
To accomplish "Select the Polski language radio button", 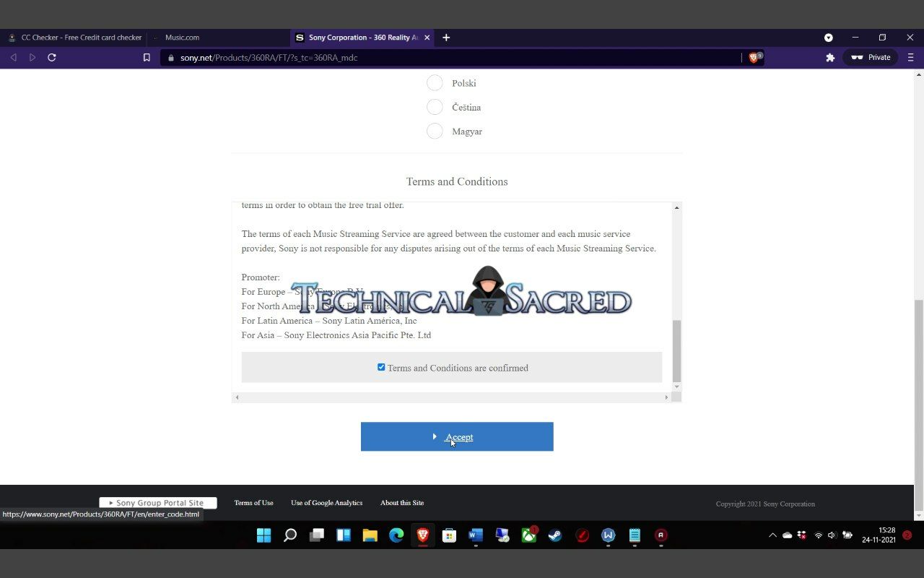I will (x=435, y=83).
